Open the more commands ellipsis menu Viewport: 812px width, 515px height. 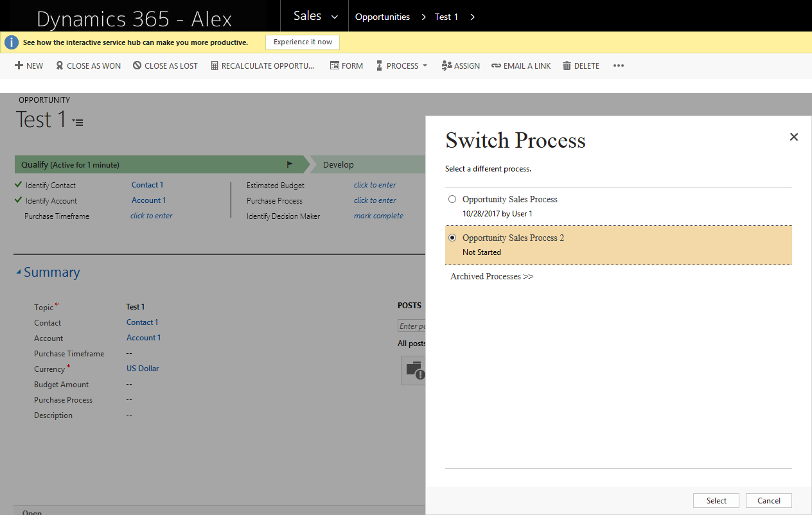point(618,65)
